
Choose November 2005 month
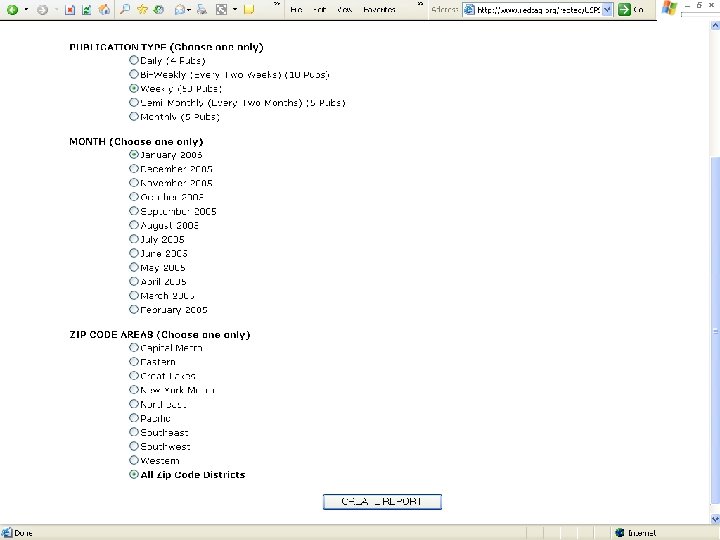point(134,183)
